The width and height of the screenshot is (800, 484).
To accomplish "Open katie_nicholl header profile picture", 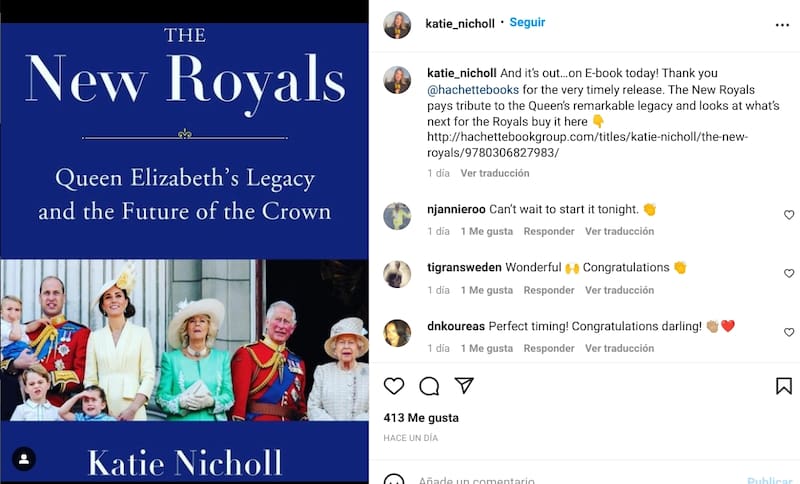I will tap(397, 25).
